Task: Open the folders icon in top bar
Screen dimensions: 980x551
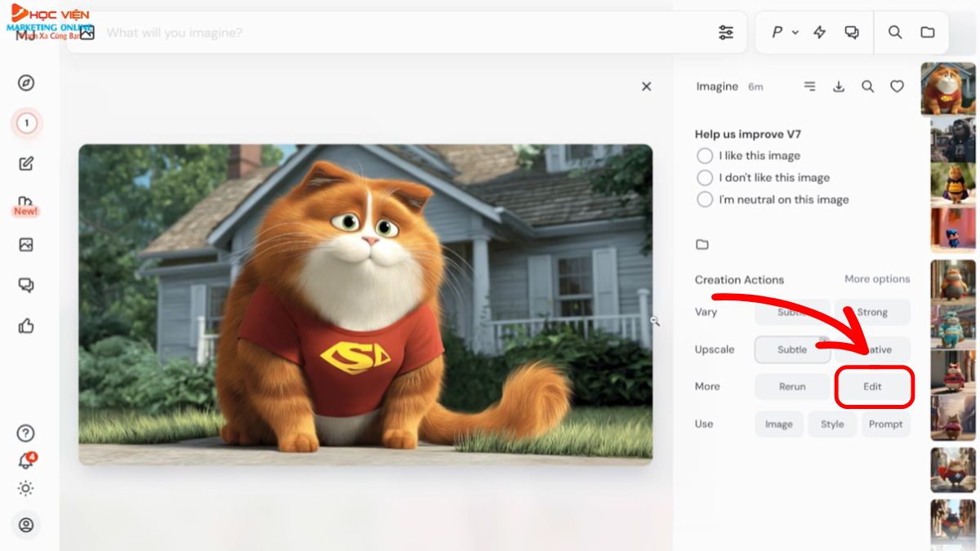Action: tap(928, 33)
